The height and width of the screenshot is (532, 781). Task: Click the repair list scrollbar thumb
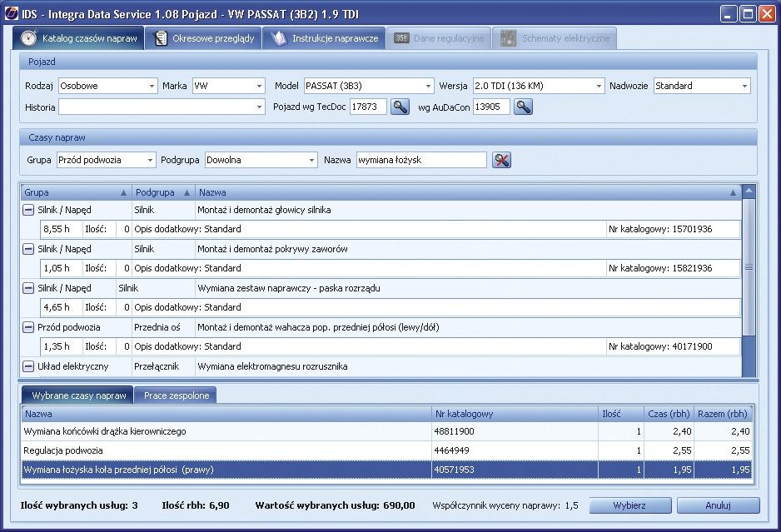(x=749, y=267)
